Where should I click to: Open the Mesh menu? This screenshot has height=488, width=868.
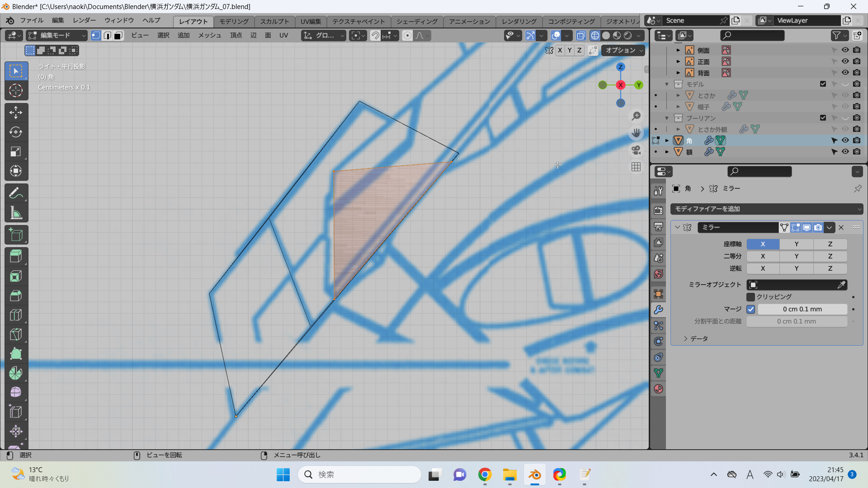(209, 36)
